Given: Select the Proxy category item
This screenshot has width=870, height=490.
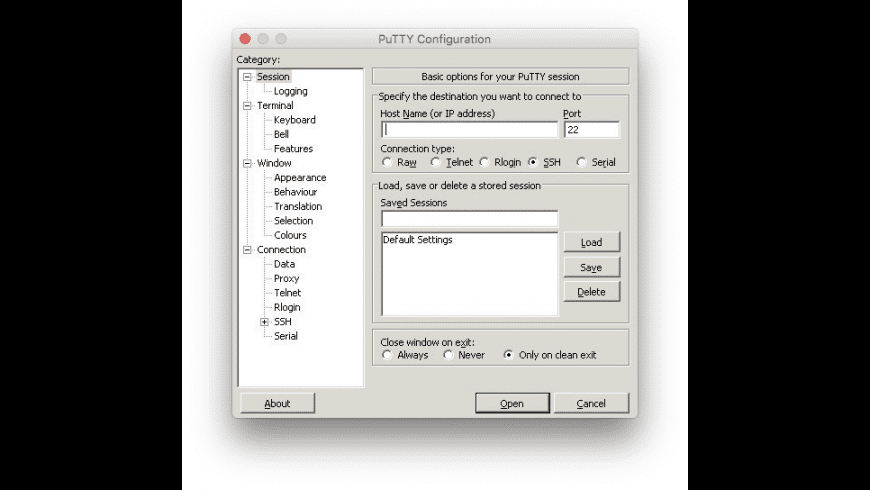Looking at the screenshot, I should (x=286, y=279).
